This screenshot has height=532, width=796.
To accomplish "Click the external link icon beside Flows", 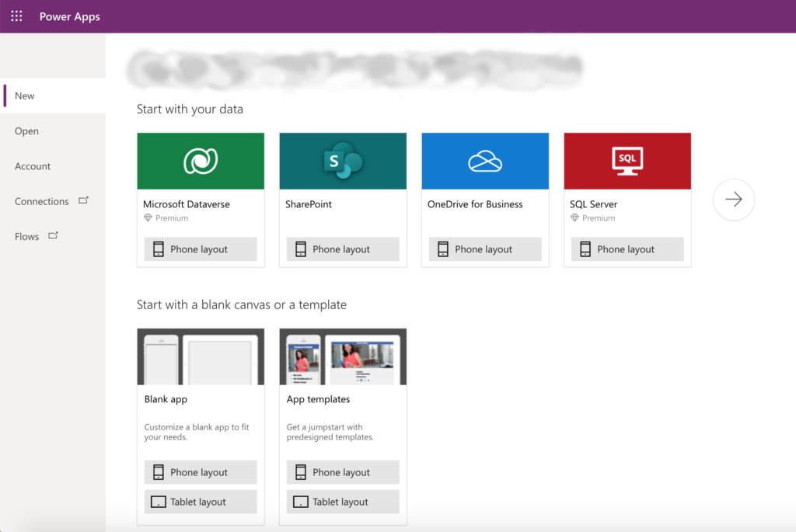I will (54, 235).
